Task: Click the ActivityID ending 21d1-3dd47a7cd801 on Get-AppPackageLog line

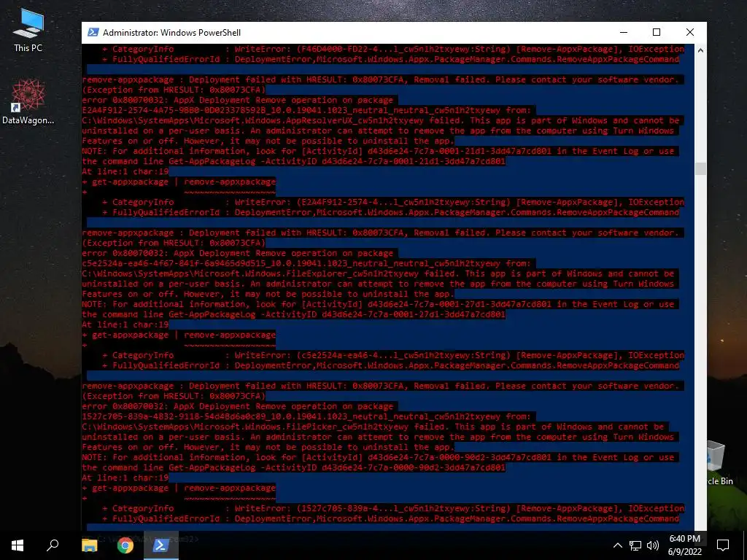Action: (413, 161)
